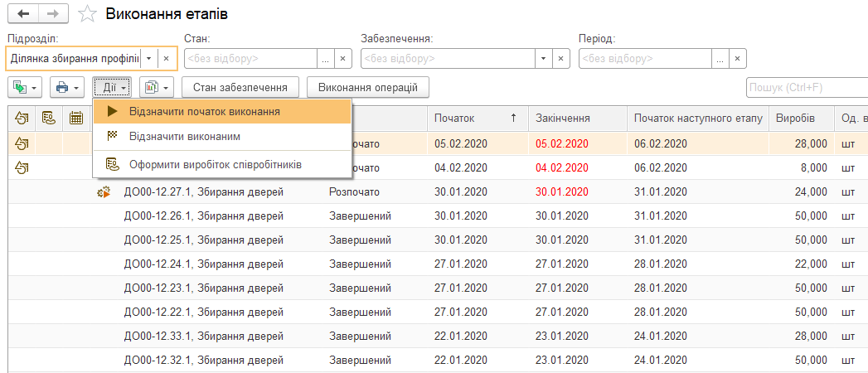868x373 pixels.
Task: Add page to favorites with star icon
Action: tap(86, 14)
